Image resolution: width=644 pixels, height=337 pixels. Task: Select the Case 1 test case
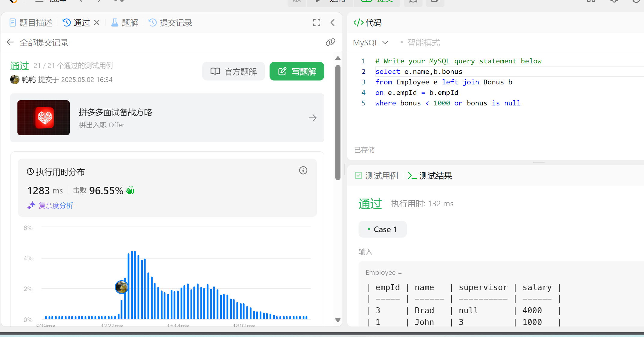coord(382,229)
